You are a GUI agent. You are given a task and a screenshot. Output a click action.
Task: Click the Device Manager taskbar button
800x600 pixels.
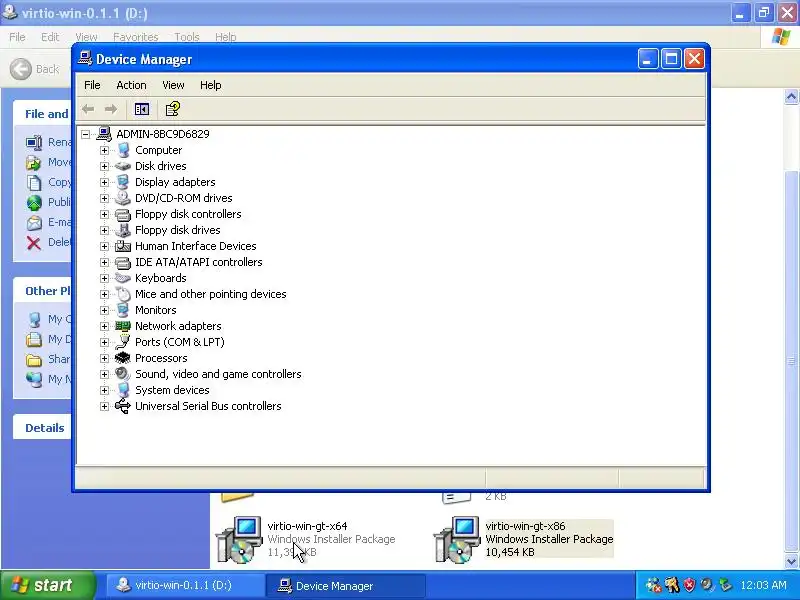point(346,585)
